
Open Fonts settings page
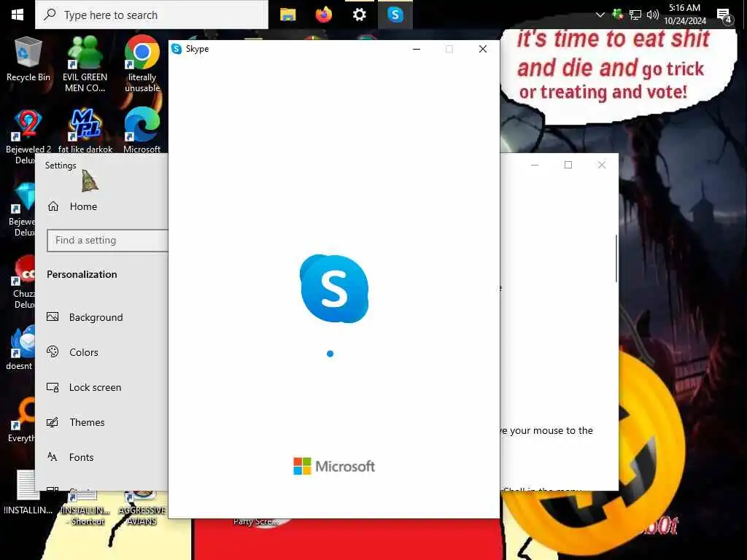point(70,457)
